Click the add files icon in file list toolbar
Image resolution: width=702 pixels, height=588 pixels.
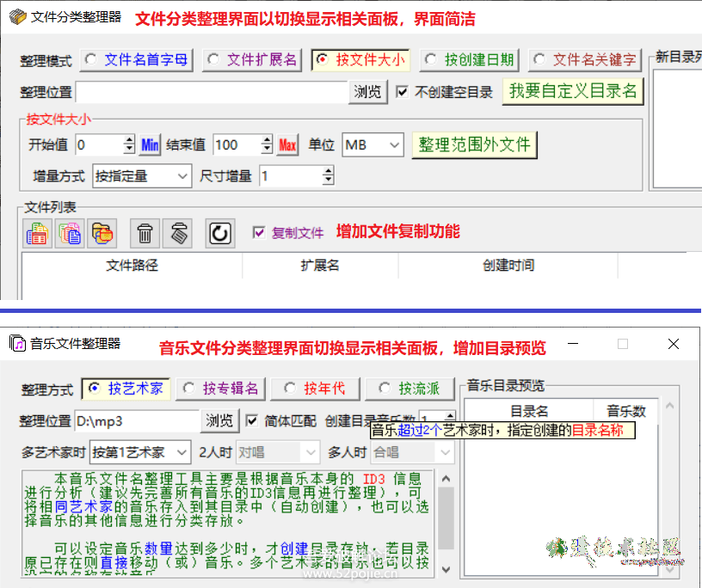(x=37, y=234)
